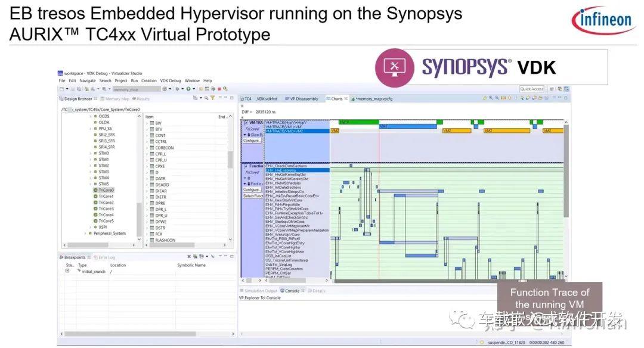Click the Item column header
This screenshot has height=348, width=644.
coord(150,117)
